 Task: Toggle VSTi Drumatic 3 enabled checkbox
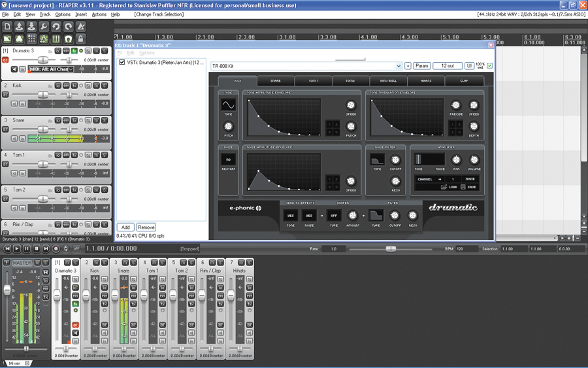point(122,62)
